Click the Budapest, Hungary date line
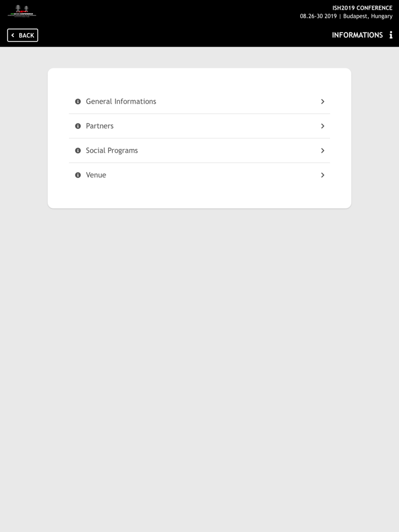 click(x=346, y=17)
